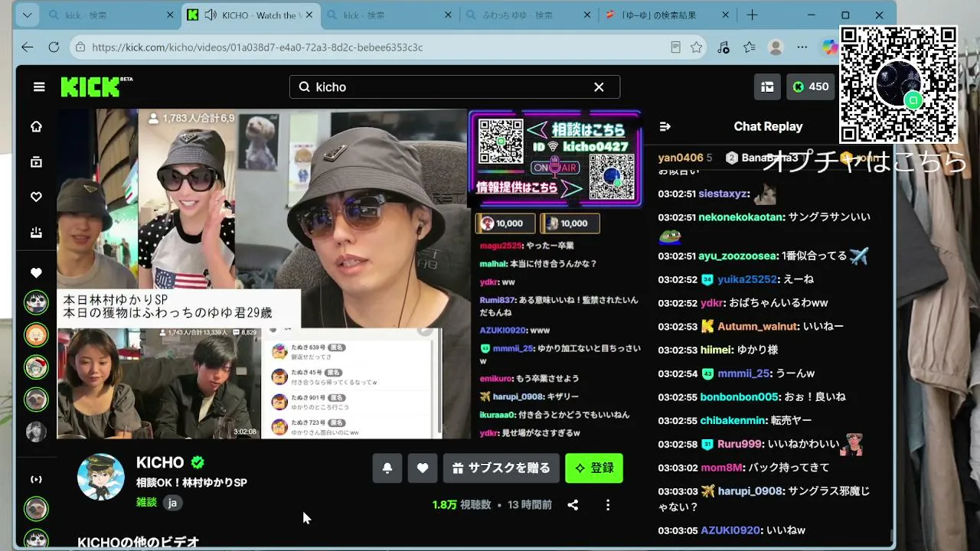The image size is (980, 551).
Task: Open the Browse icon in Kick sidebar
Action: 36,162
